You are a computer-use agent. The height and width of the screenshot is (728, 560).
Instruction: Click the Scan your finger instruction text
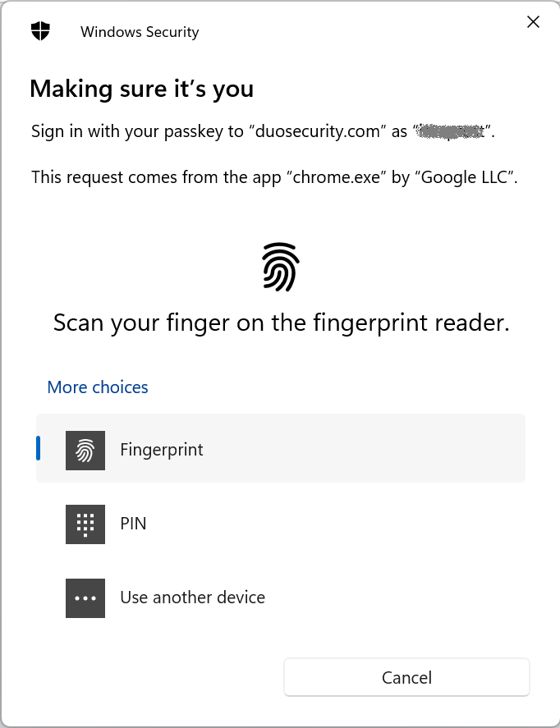pos(282,323)
